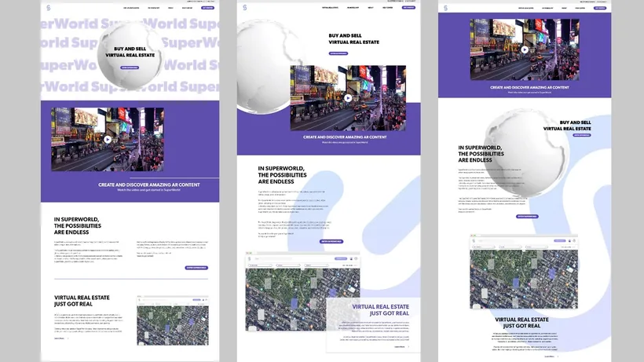Click the button under Buy and Sell in right mockup
644x362 pixels.
coord(582,135)
